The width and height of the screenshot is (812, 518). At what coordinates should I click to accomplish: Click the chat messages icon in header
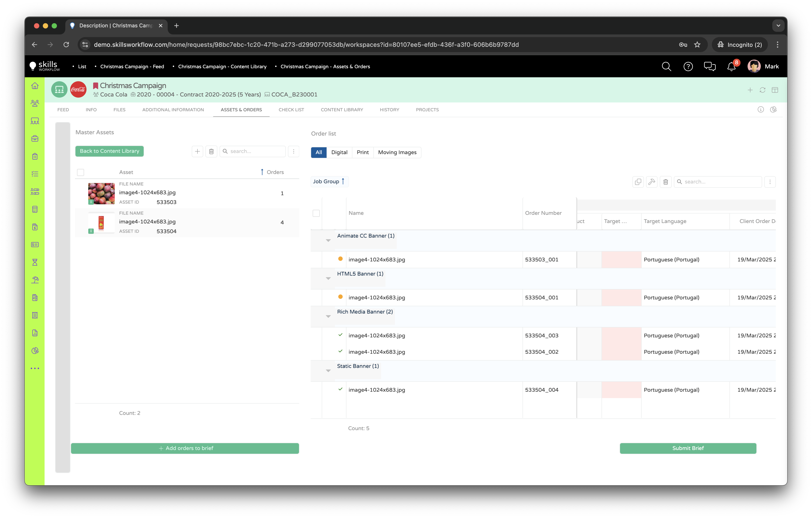[x=709, y=66]
